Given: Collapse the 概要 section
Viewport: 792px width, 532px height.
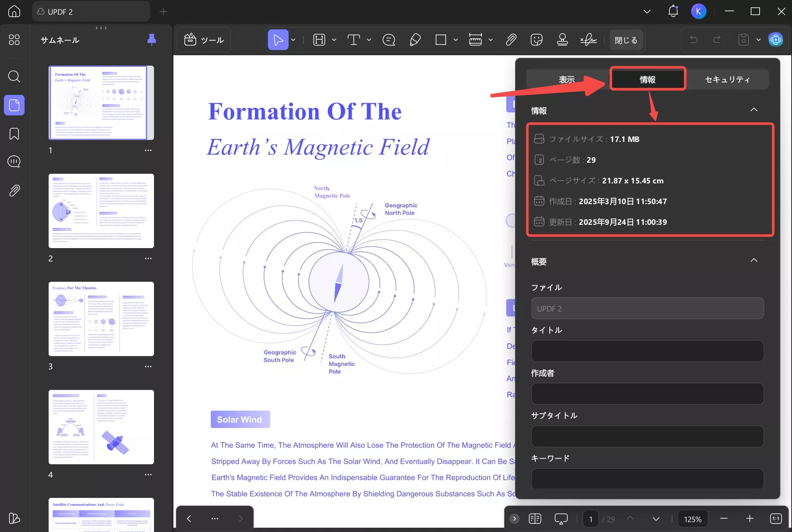Looking at the screenshot, I should [754, 261].
